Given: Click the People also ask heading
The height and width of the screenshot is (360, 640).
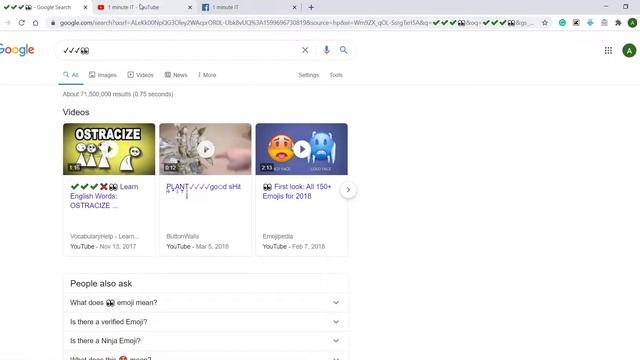Looking at the screenshot, I should coord(101,284).
